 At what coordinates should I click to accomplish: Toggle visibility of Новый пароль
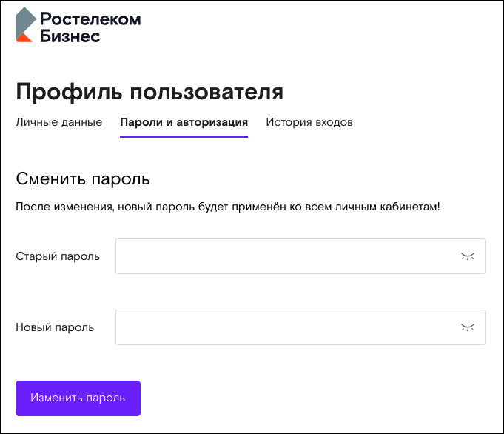coord(468,327)
